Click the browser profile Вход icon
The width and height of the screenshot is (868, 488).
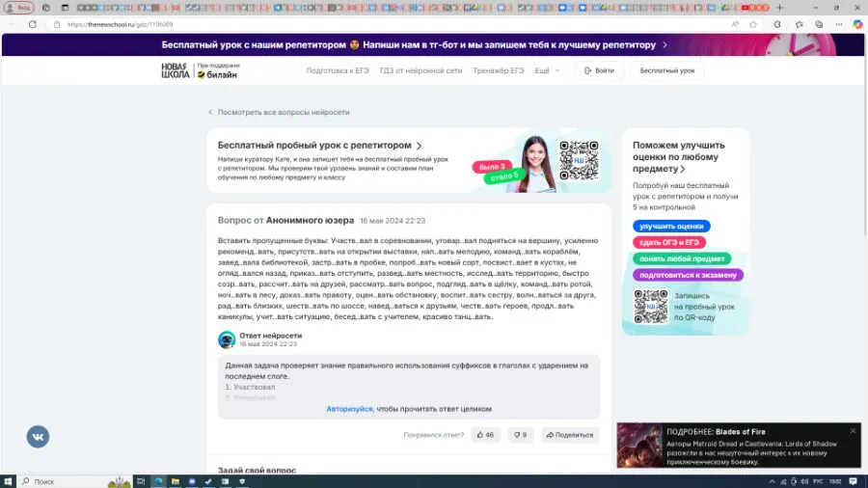tap(18, 8)
